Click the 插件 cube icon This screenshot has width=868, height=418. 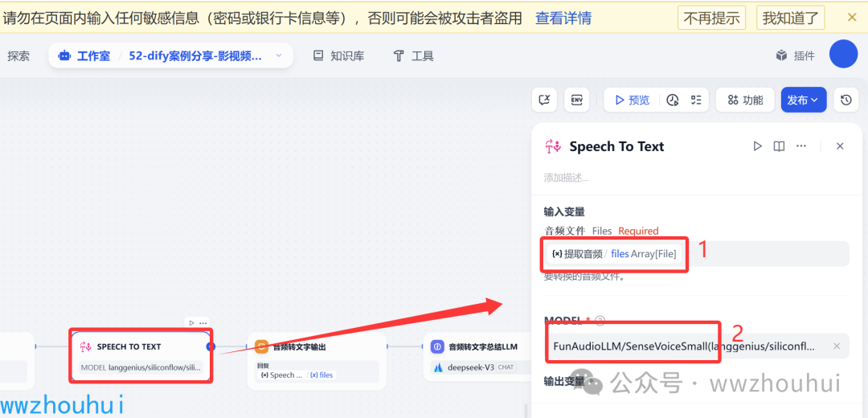point(781,55)
